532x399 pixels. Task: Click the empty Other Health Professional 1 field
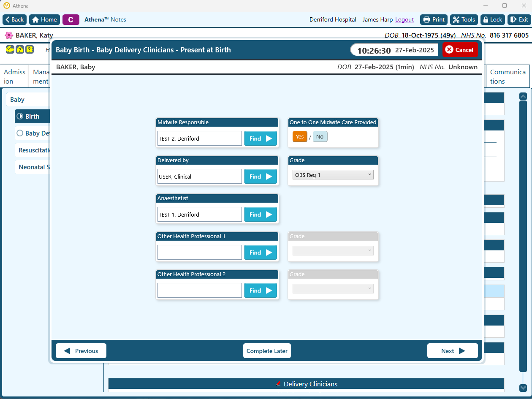(x=200, y=252)
